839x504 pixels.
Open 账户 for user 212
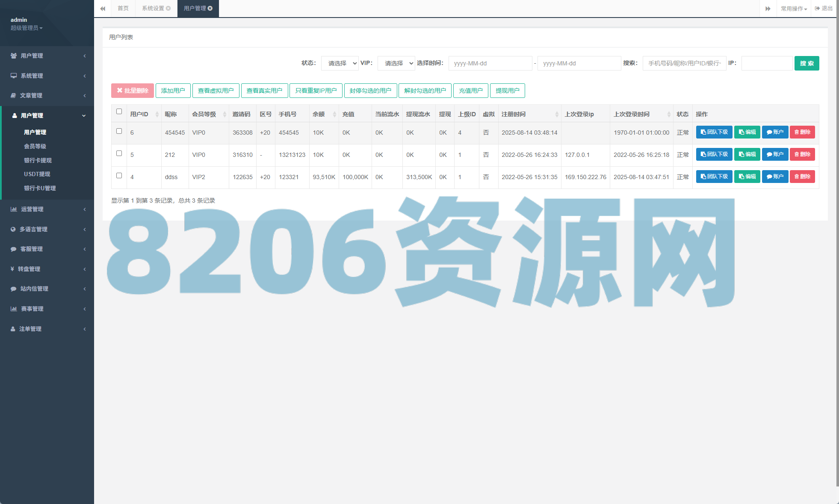[775, 154]
